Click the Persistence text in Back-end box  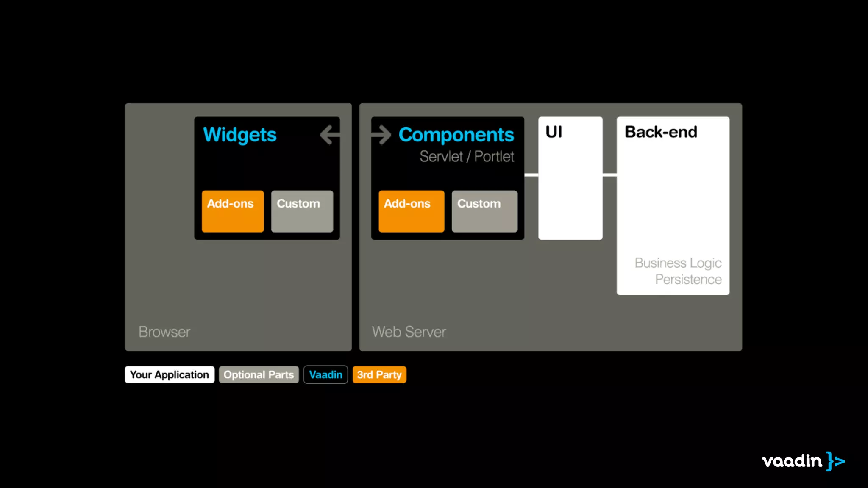688,280
